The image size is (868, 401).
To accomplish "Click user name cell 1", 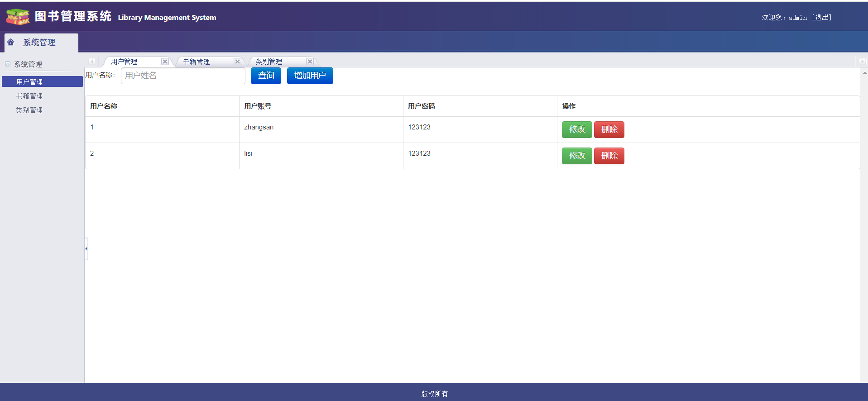I will tap(162, 129).
